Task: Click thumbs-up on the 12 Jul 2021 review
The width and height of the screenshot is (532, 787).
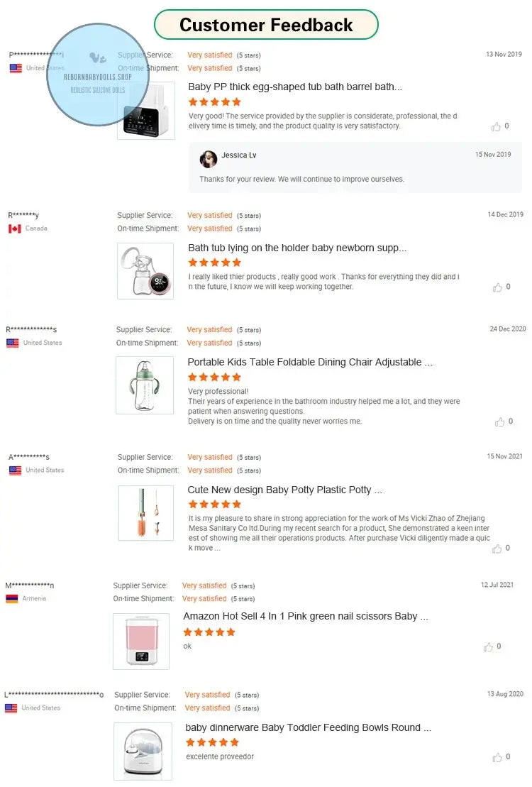Action: click(x=488, y=647)
